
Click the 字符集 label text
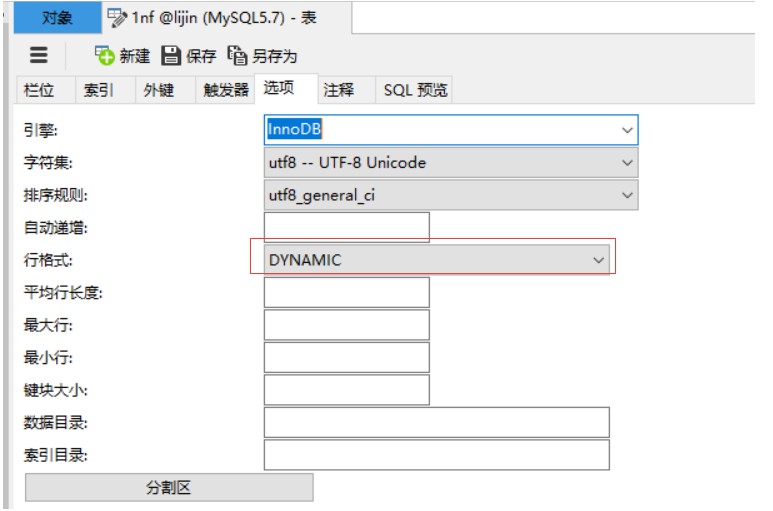(48, 163)
